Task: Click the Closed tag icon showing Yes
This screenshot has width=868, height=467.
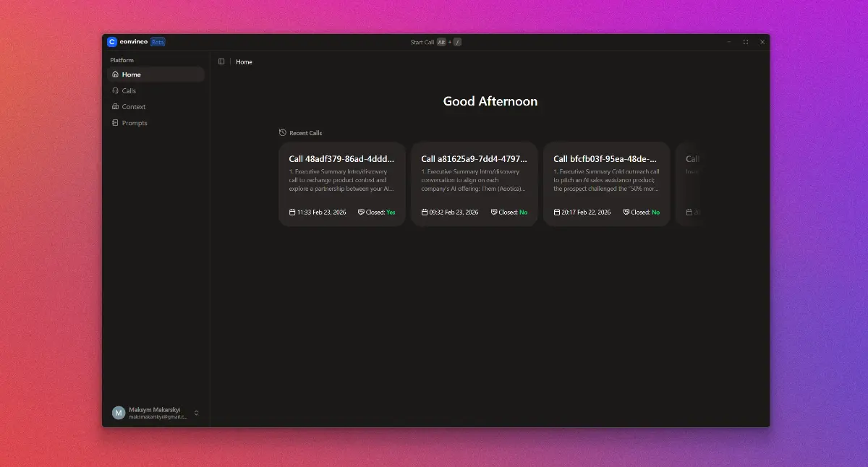Action: point(361,212)
